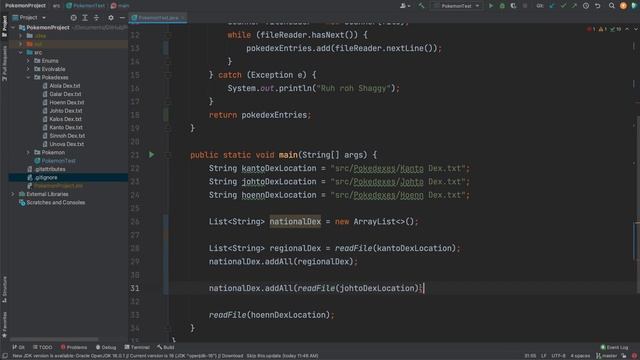
Task: Select PokemonTest class in project tree
Action: (x=55, y=161)
